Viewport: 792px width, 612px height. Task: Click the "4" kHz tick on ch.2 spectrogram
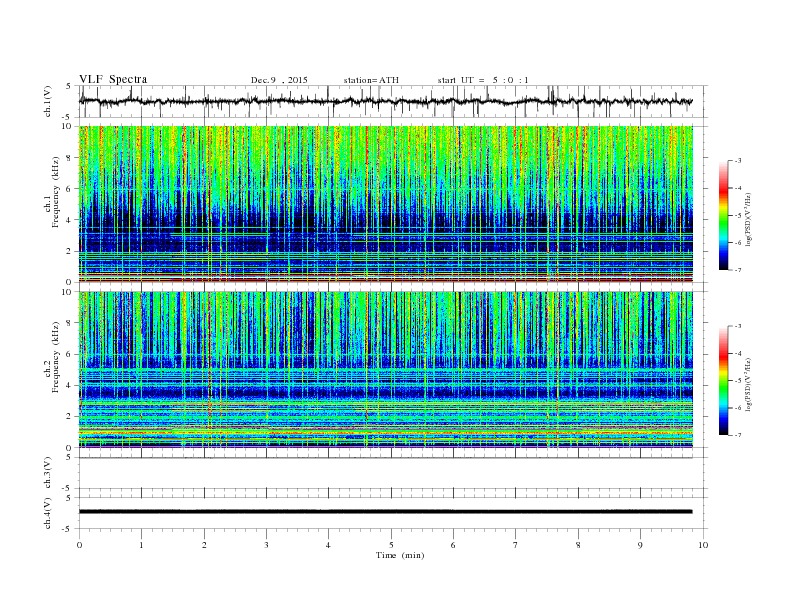click(70, 386)
